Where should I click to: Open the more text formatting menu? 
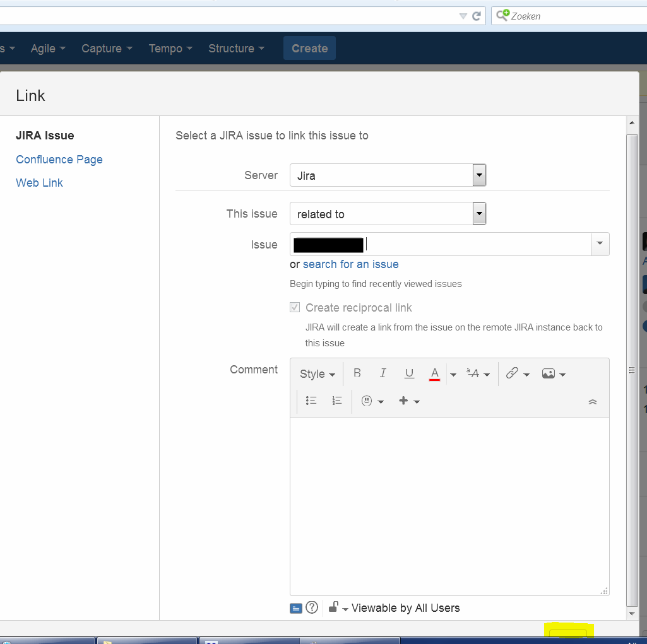click(478, 373)
